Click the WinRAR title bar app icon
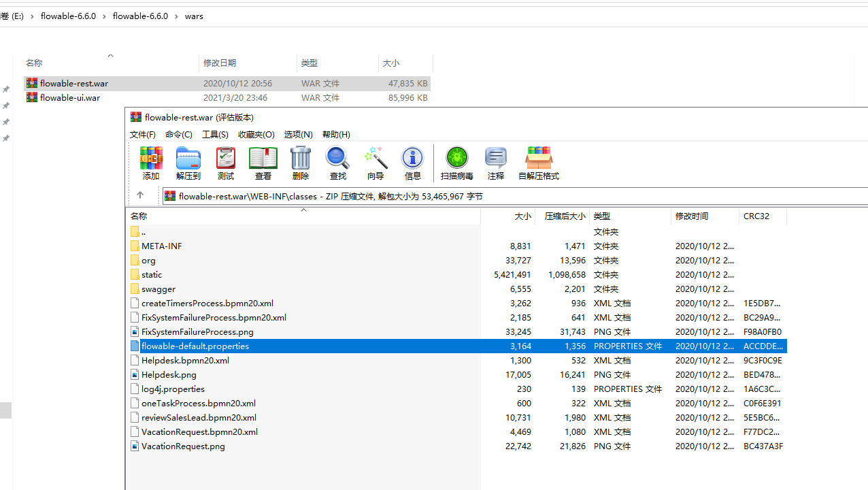The height and width of the screenshot is (490, 868). pos(136,117)
